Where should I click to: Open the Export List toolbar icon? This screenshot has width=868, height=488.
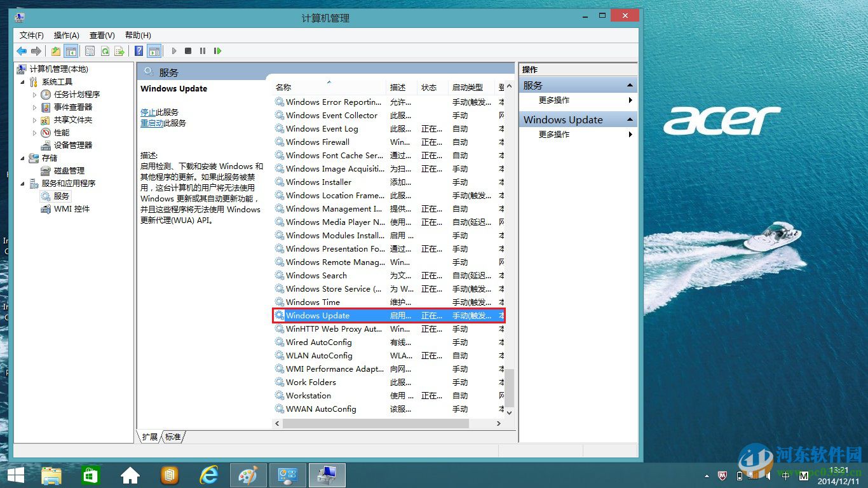[x=120, y=51]
